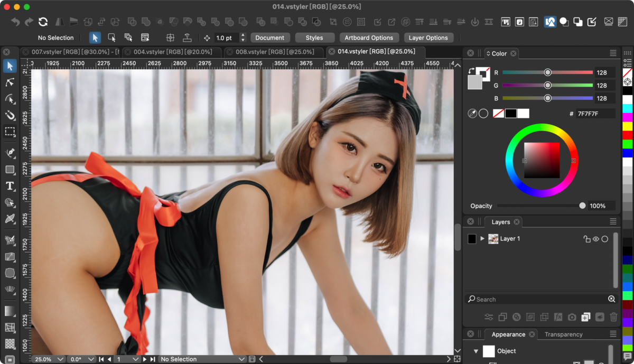Click the overlapping squares icon in top toolbar
The width and height of the screenshot is (634, 364).
(x=578, y=22)
